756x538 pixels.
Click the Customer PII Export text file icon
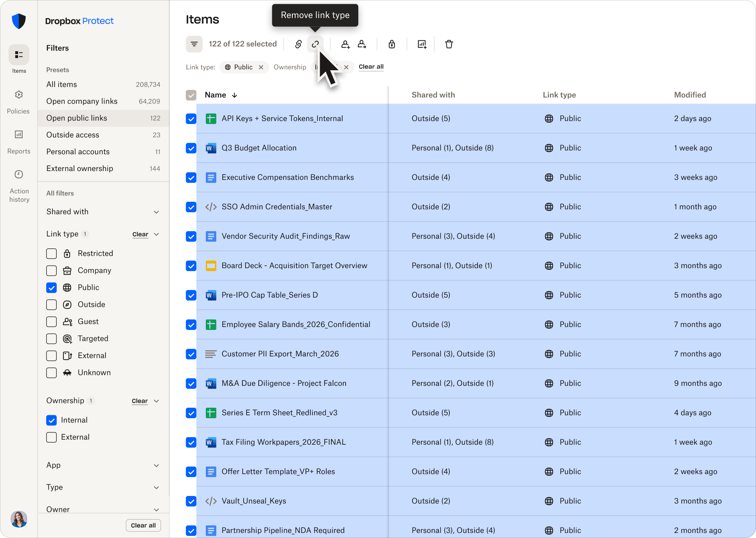pos(211,354)
